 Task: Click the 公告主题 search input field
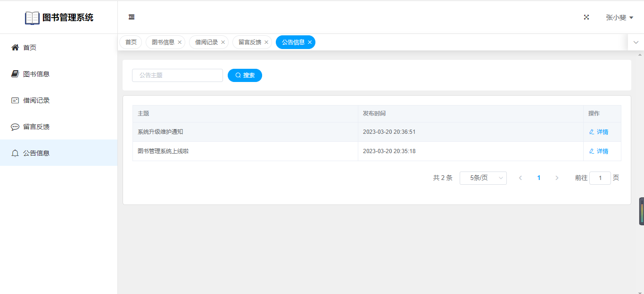click(177, 75)
